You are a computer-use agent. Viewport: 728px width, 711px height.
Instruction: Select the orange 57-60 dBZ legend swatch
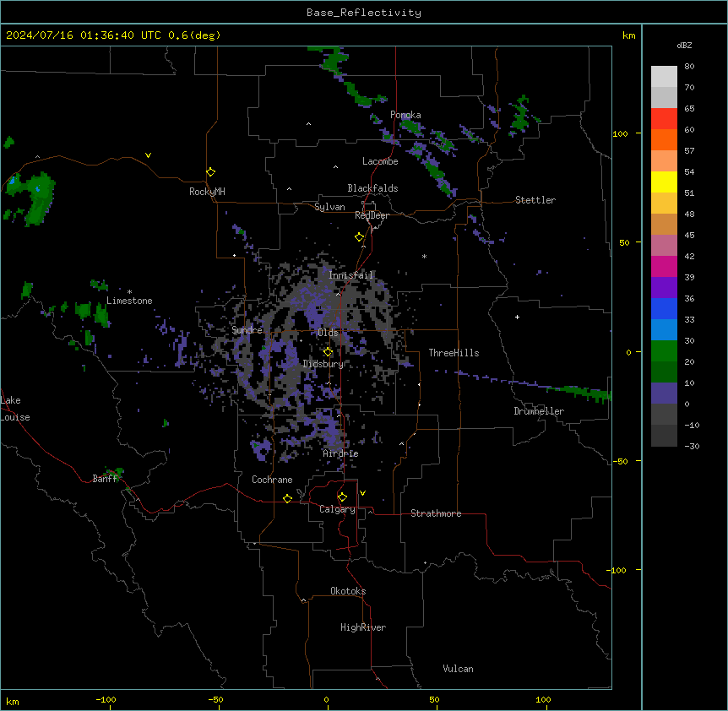coord(664,139)
